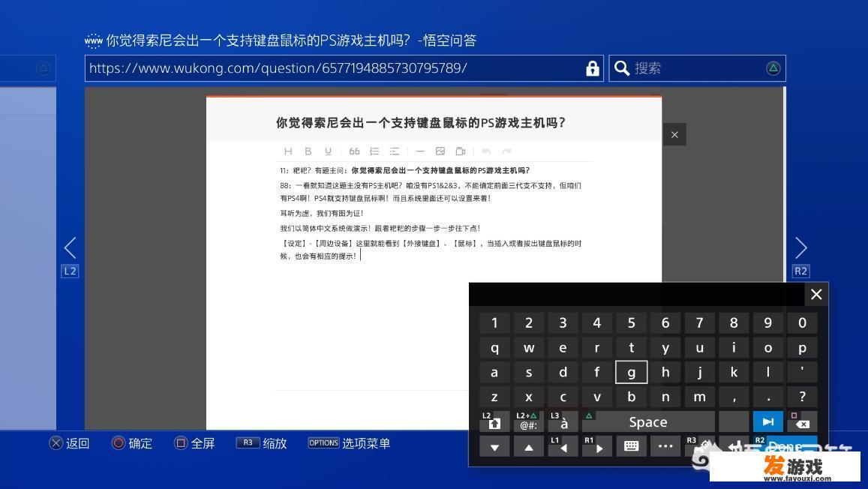
Task: Close the answer editor popup with X
Action: coord(674,134)
